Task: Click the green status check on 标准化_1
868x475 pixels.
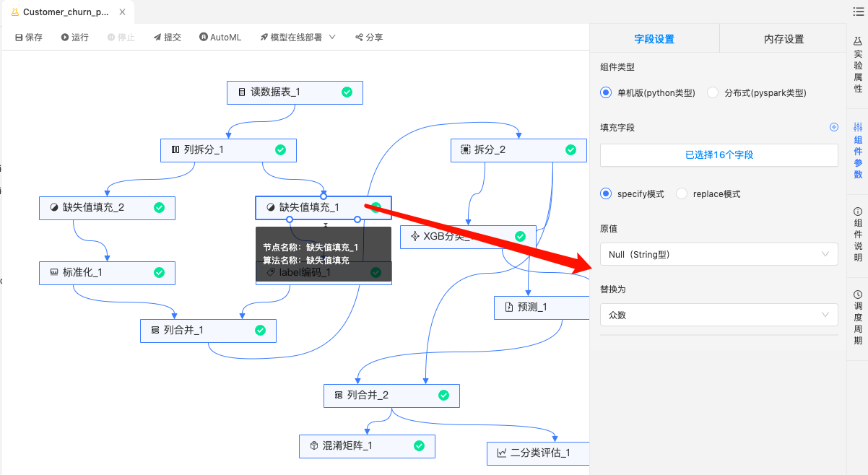Action: coord(159,273)
